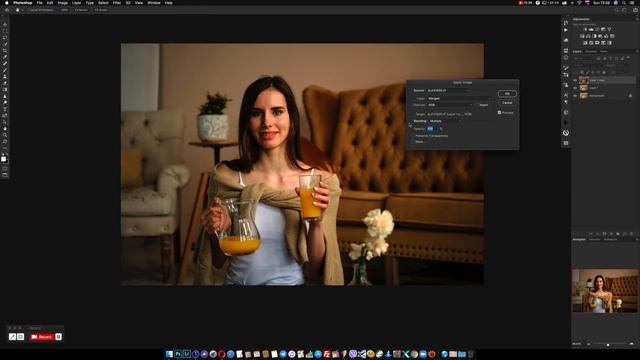Open the Filter menu
This screenshot has width=640, height=360.
coord(117,3)
